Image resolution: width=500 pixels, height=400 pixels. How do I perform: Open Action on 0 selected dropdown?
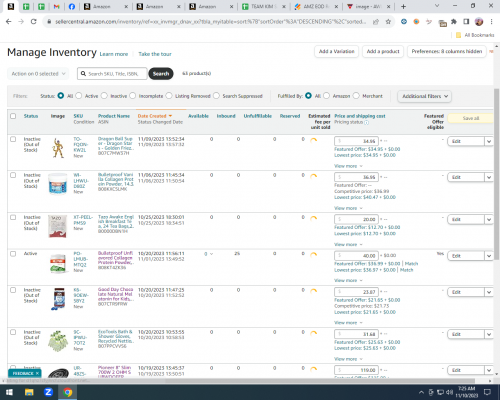(x=38, y=74)
